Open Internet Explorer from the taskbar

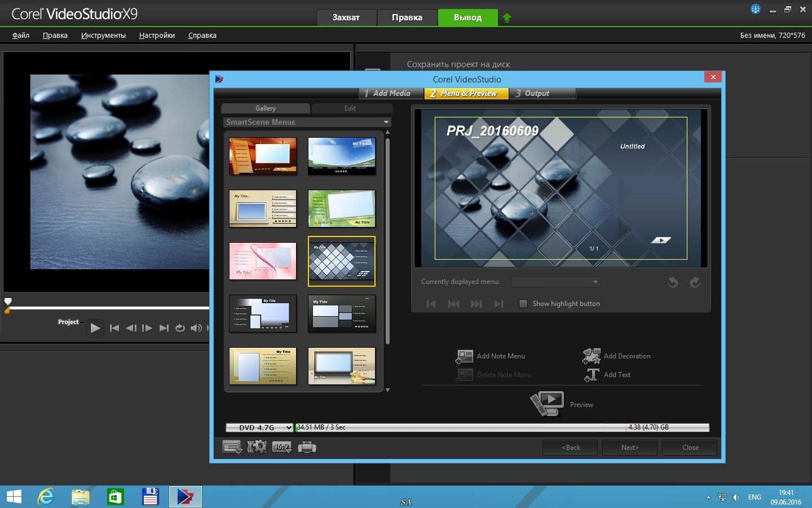(45, 497)
